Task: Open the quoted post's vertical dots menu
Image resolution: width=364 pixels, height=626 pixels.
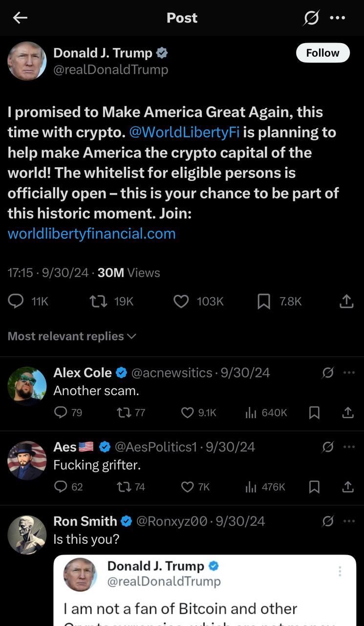Action: 340,571
